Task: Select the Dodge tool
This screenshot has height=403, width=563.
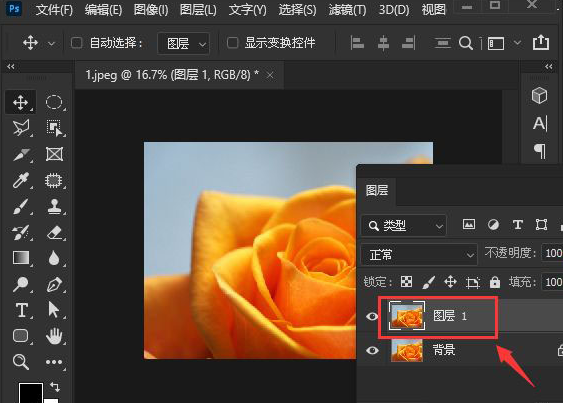Action: 20,284
